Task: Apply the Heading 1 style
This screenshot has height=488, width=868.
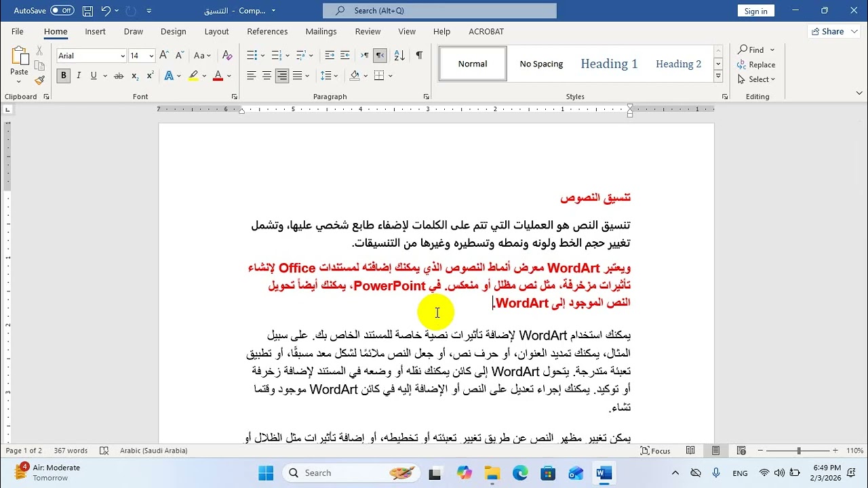Action: (609, 64)
